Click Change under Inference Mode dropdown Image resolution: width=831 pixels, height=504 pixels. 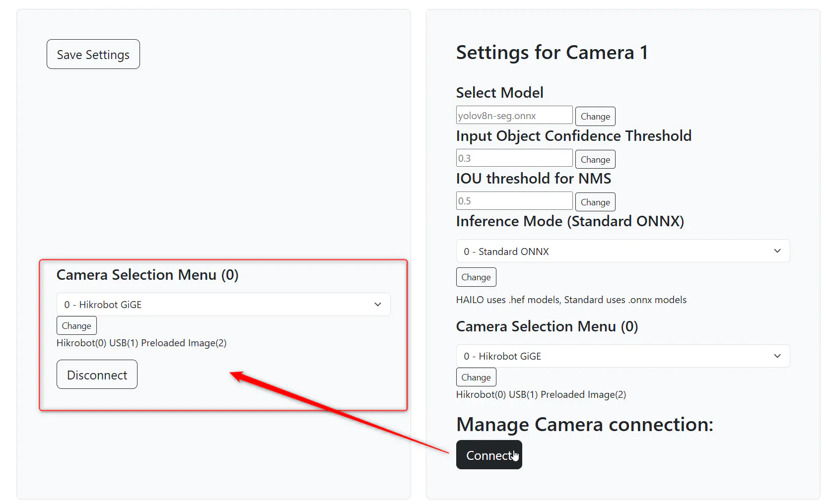click(476, 277)
